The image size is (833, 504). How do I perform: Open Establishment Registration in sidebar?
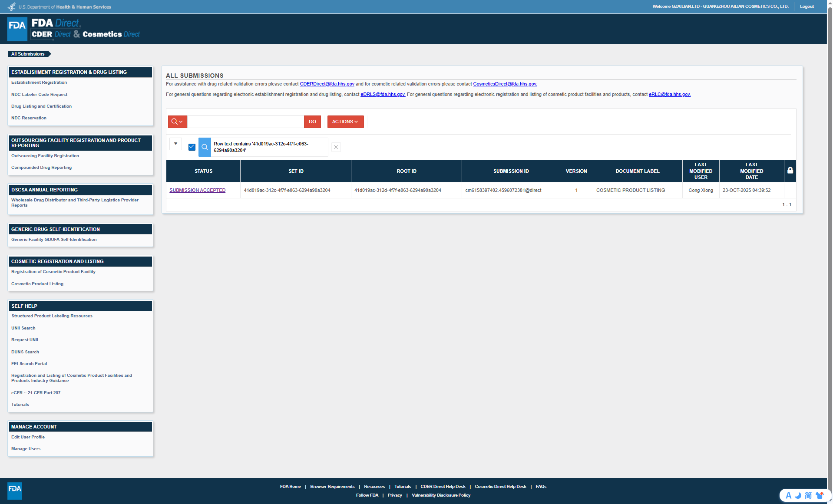[x=39, y=82]
